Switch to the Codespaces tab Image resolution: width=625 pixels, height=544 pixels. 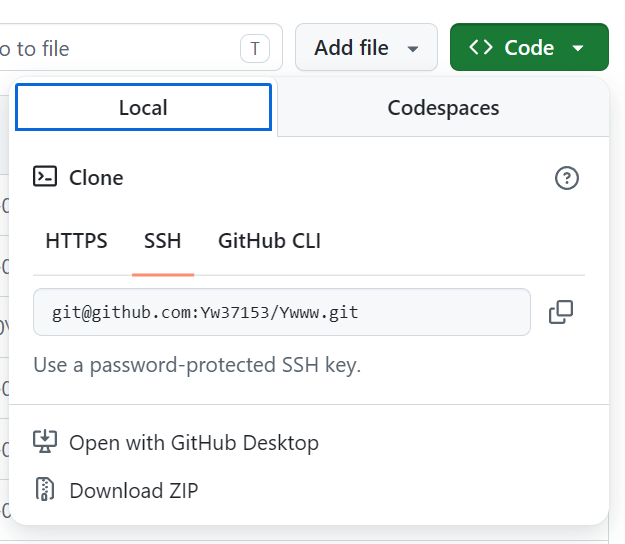click(443, 108)
